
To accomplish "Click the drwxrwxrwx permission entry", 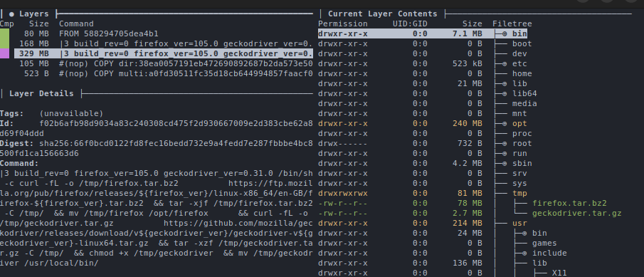I will point(342,194).
